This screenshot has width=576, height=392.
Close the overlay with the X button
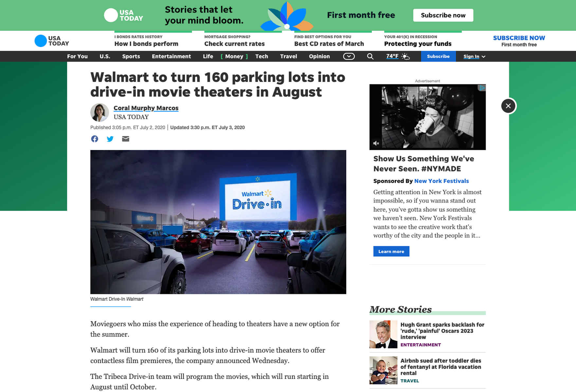tap(508, 106)
